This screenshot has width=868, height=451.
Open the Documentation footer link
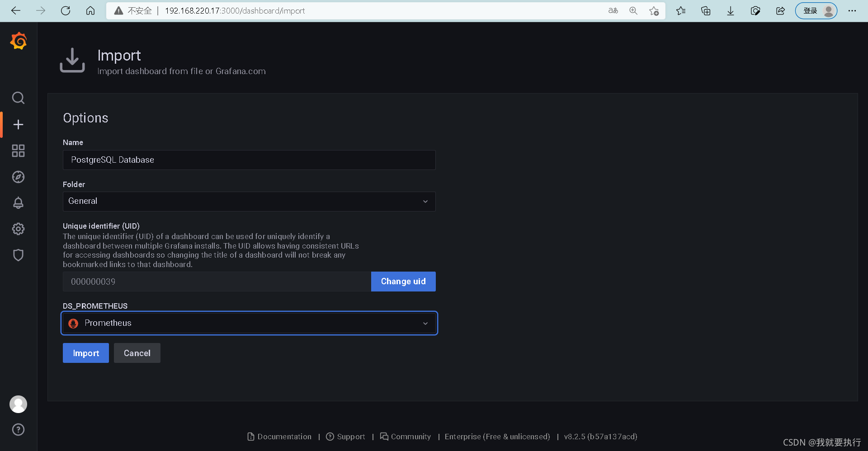pyautogui.click(x=279, y=437)
